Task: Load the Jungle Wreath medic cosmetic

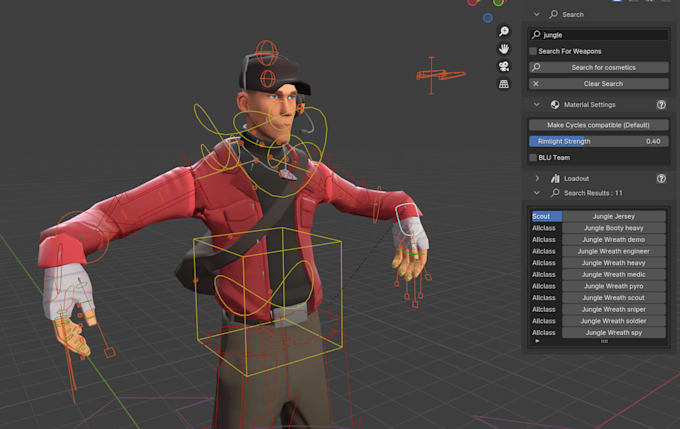Action: [614, 275]
